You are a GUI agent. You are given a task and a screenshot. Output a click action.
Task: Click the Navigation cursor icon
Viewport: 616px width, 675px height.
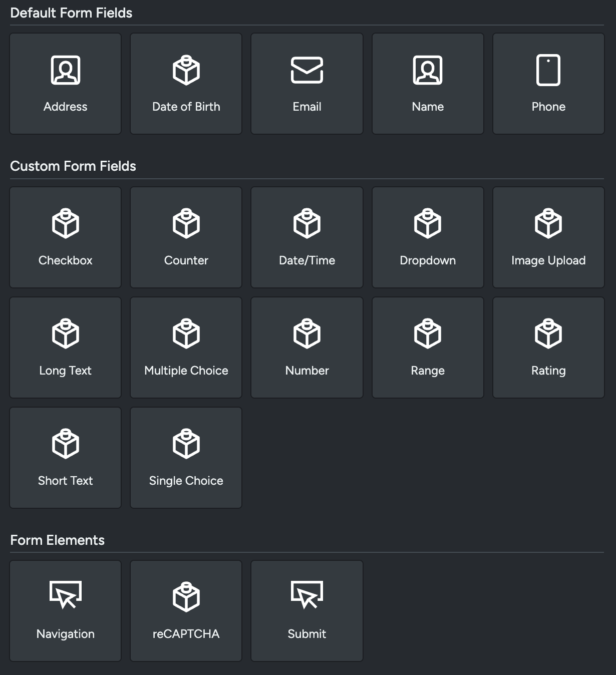point(66,595)
